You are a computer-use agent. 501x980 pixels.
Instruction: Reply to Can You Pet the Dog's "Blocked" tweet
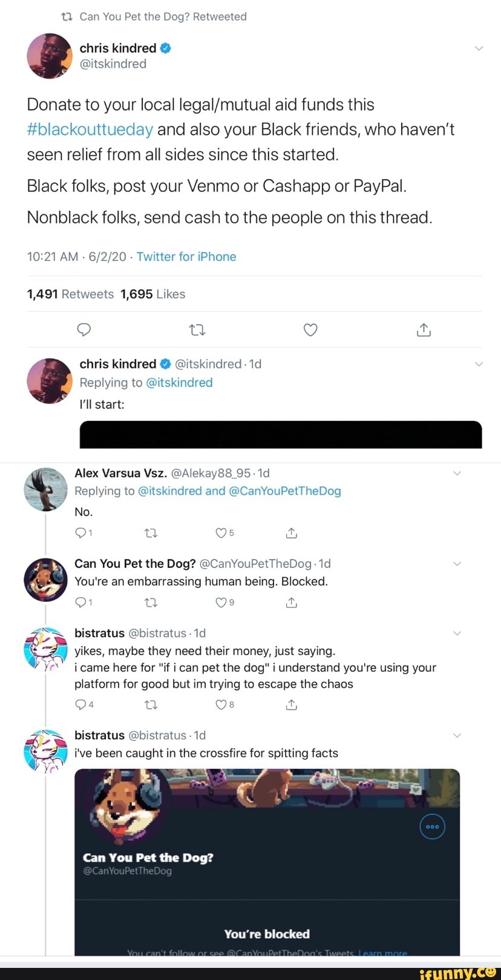tap(80, 603)
